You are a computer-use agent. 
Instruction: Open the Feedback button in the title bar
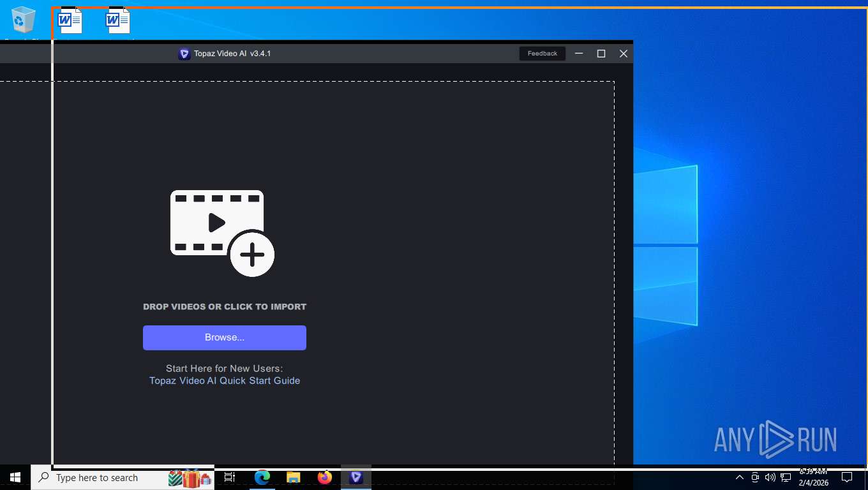542,54
